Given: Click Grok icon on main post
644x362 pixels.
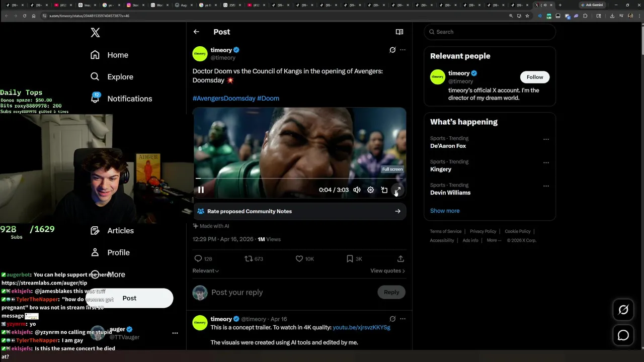Looking at the screenshot, I should 392,50.
